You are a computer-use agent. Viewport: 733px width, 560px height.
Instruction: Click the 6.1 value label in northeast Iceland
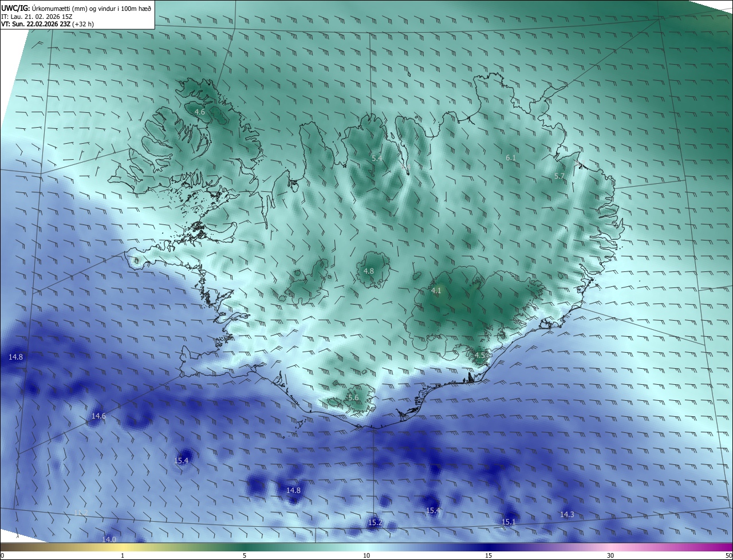pos(511,157)
